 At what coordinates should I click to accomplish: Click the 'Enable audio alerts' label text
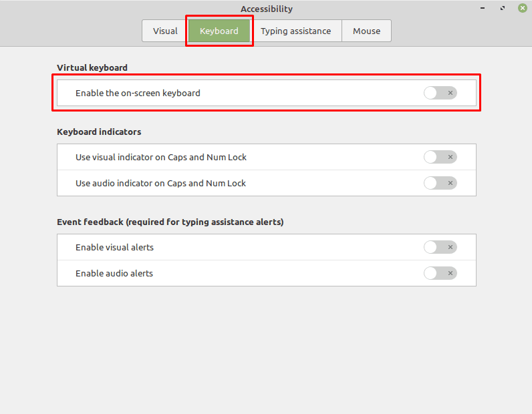click(114, 274)
